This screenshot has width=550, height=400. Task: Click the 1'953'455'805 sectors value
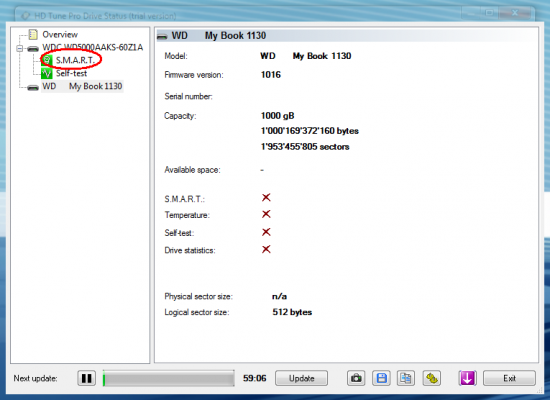point(305,147)
